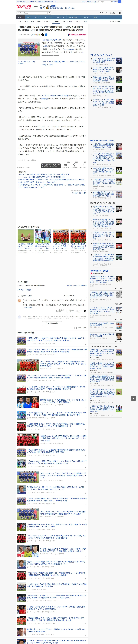The image size is (138, 644).
Task: Open the トピックス一覧 link
Action: tap(115, 21)
